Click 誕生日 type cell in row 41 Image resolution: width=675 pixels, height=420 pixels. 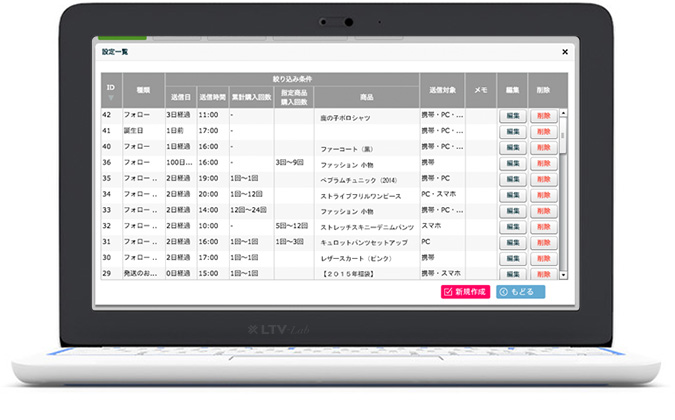[x=143, y=131]
